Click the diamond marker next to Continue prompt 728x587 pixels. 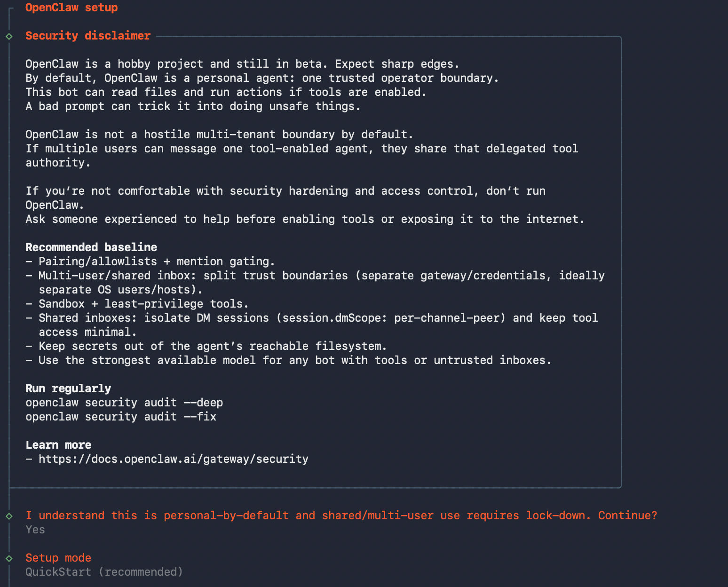9,516
